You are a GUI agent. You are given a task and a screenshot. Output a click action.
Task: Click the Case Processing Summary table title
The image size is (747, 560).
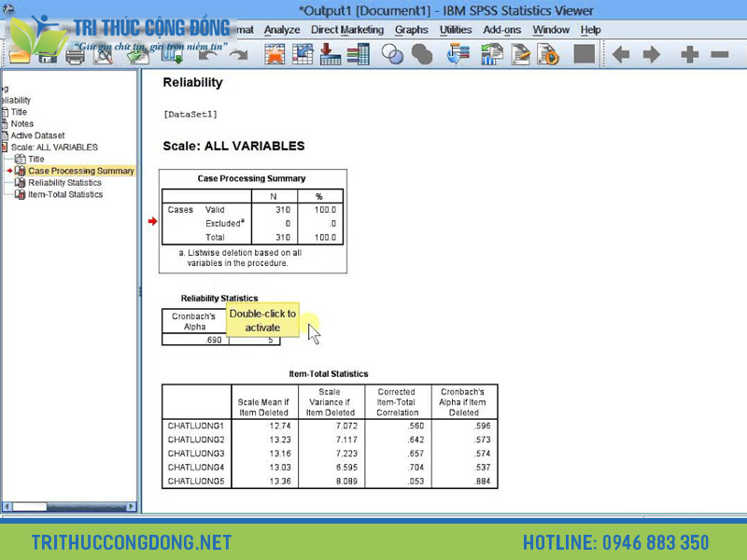click(x=251, y=178)
